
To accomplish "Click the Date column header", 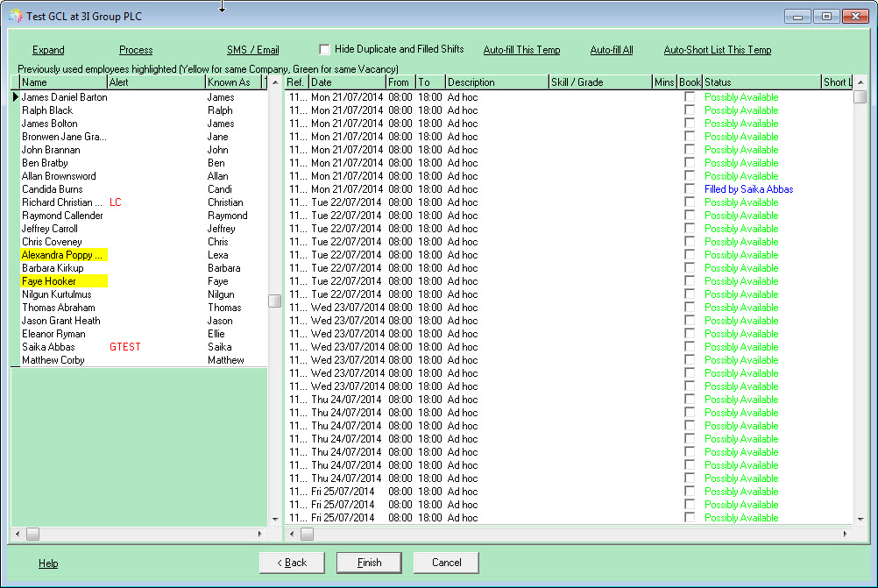I will coord(347,82).
